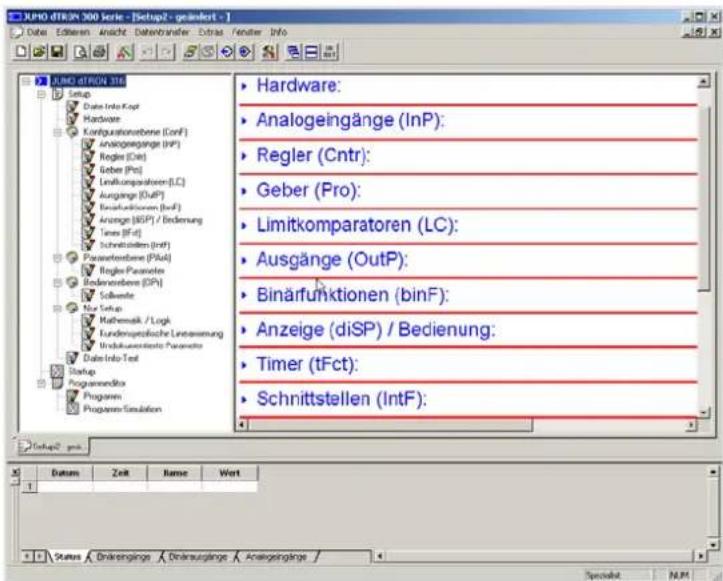Click the Datum column header
Viewport: 723px width, 581px height.
tap(65, 473)
